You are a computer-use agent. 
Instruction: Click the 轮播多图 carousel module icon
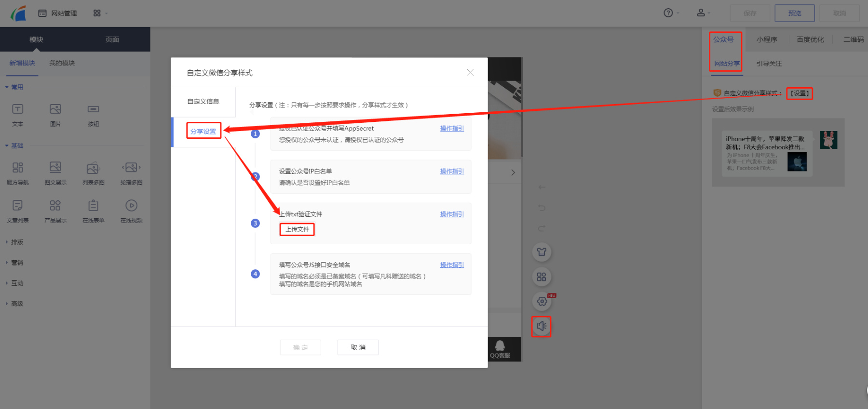[x=131, y=168]
